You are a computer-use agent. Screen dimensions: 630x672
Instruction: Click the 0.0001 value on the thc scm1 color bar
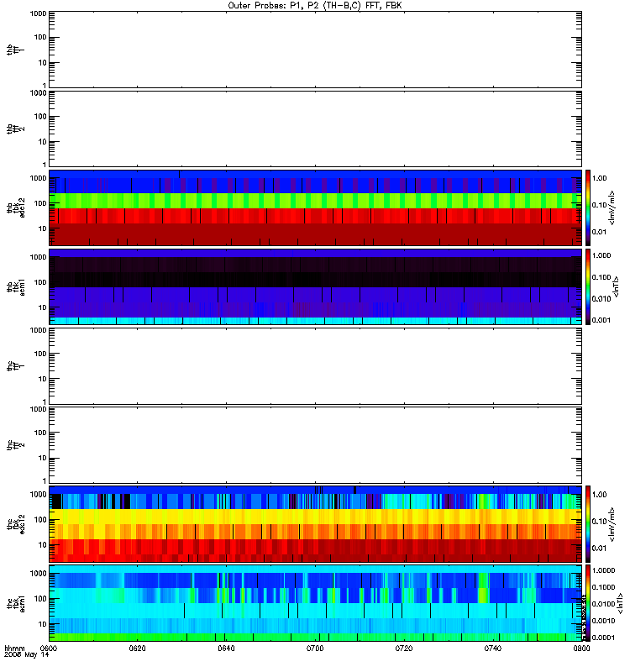(603, 638)
